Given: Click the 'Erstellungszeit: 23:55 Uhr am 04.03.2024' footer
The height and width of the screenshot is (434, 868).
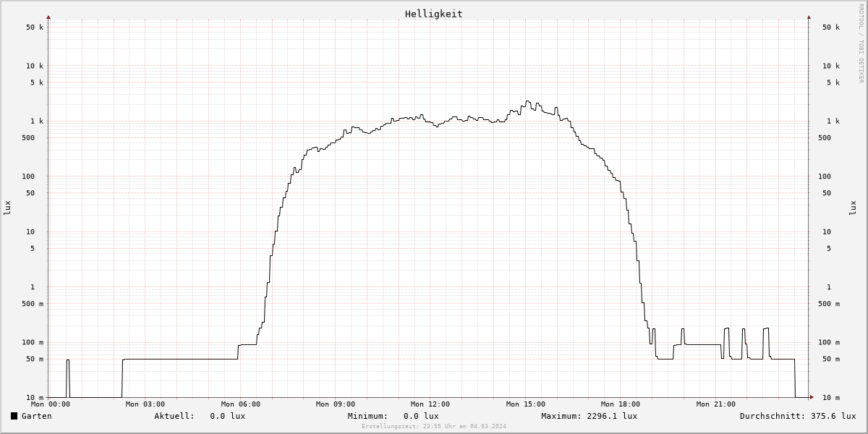Looking at the screenshot, I should tap(434, 427).
